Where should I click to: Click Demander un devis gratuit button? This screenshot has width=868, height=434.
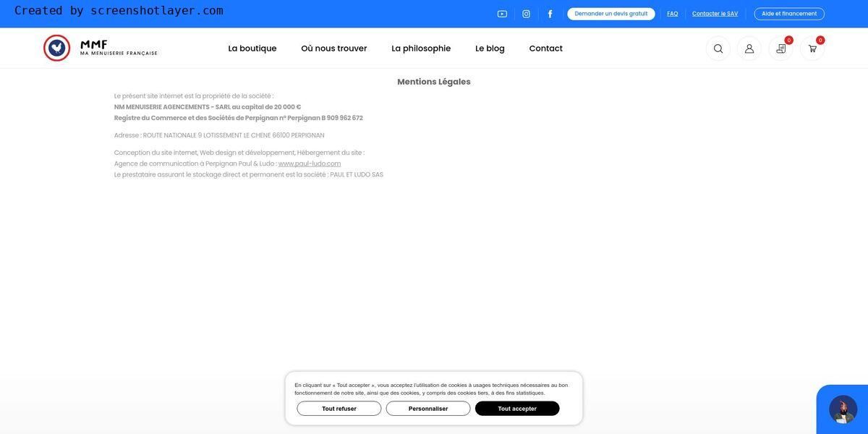coord(610,14)
